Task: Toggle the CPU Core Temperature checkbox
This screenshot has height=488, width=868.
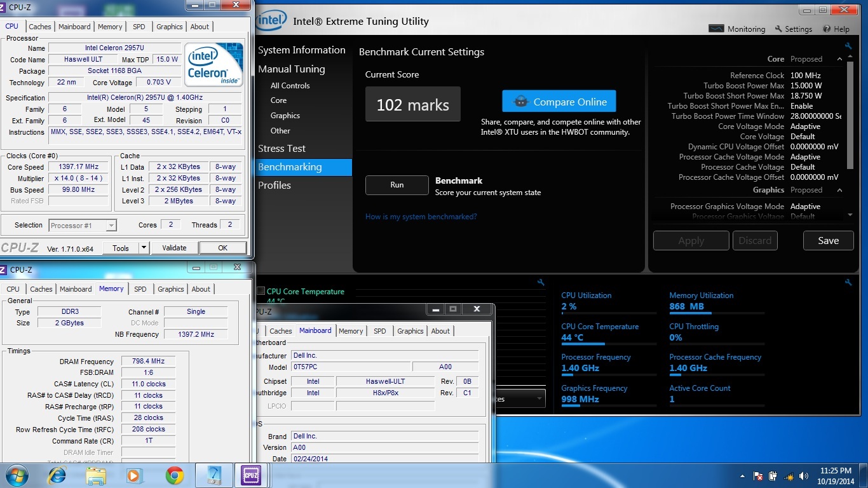Action: click(x=261, y=291)
